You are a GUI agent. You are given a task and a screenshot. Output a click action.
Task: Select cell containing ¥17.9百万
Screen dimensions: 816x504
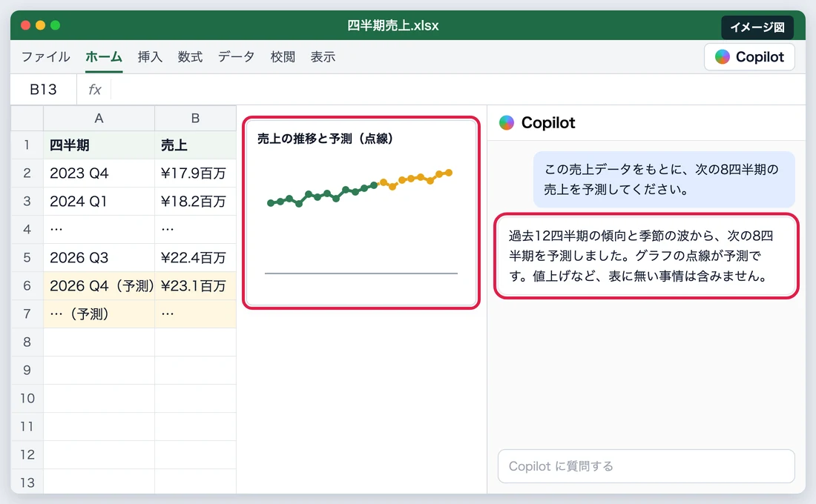(195, 173)
